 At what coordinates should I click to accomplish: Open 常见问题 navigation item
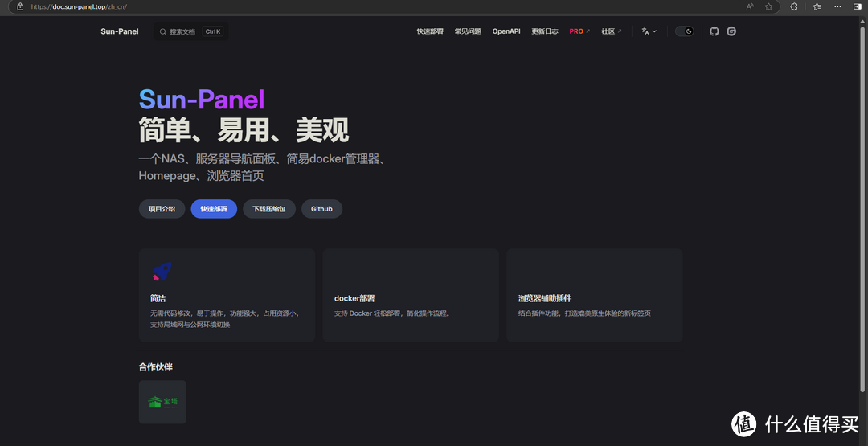tap(468, 31)
